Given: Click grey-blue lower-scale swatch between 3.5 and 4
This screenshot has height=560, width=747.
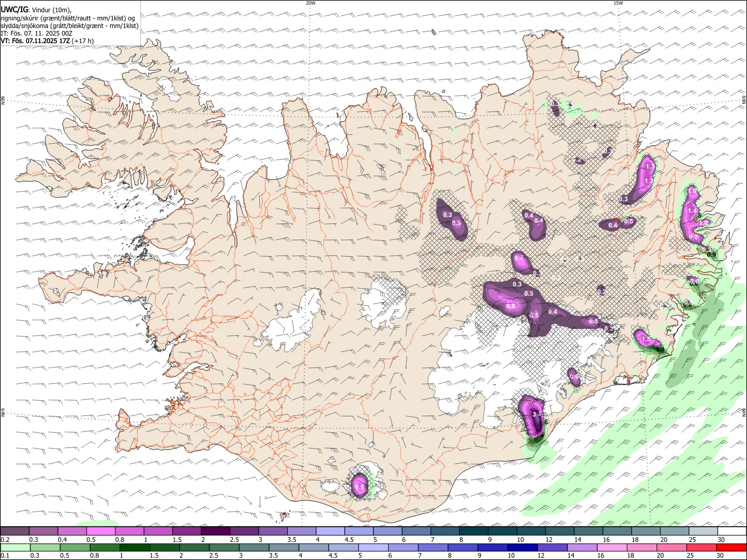Looking at the screenshot, I should [x=284, y=548].
